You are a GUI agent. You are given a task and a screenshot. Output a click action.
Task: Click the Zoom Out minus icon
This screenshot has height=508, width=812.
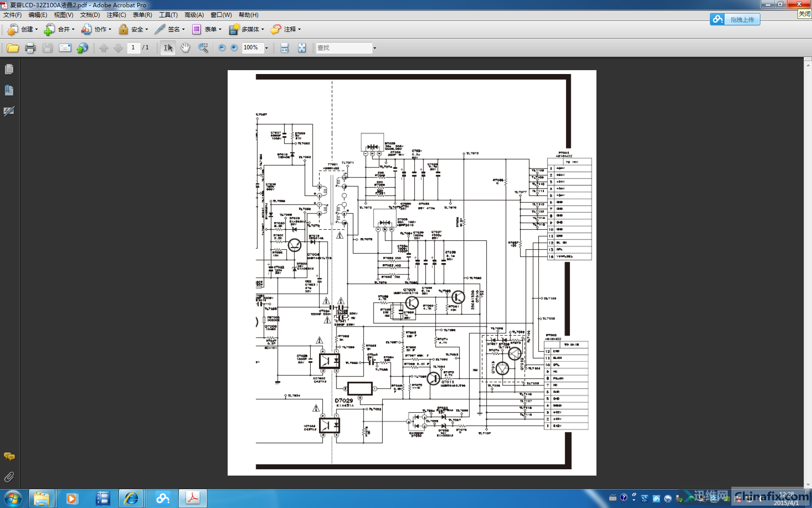(222, 47)
